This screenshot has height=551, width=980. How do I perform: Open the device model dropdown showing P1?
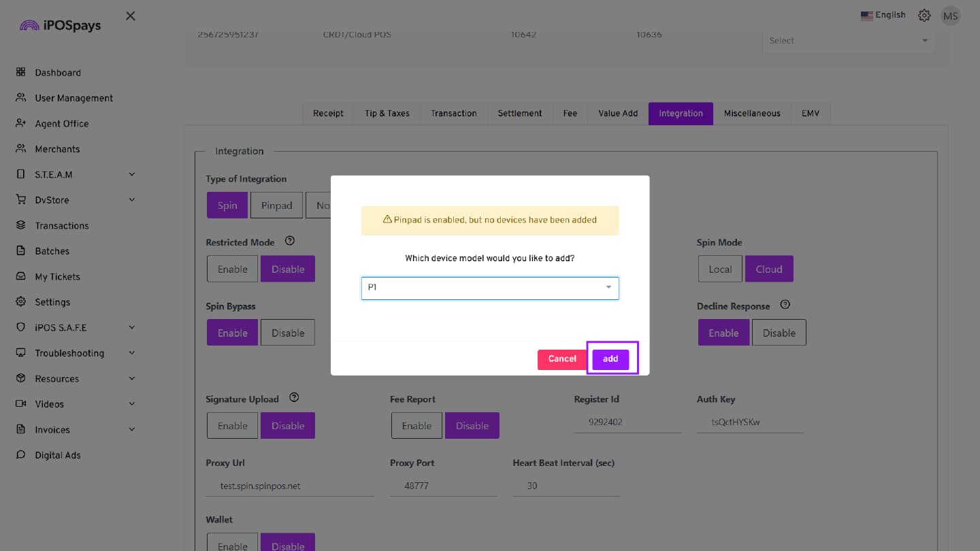[x=489, y=288]
